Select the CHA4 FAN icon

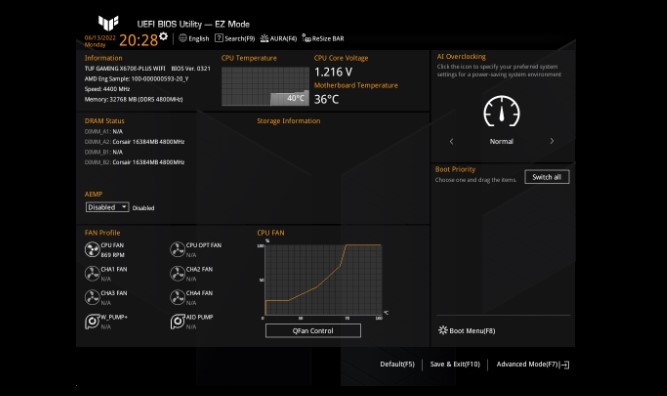177,298
